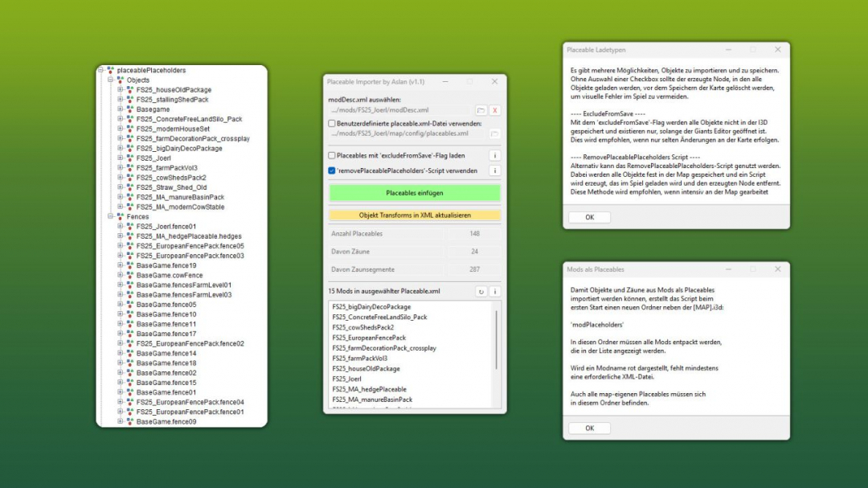Viewport: 868px width, 488px height.
Task: Click node icon next to the Objects group
Action: point(121,80)
